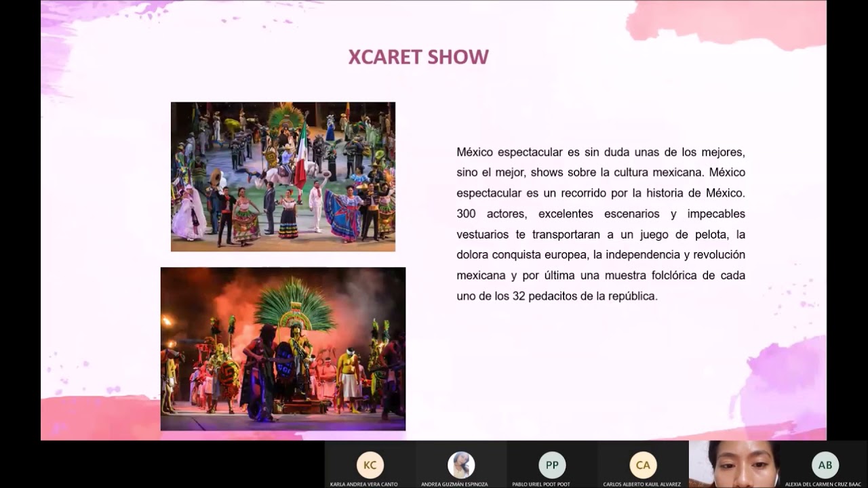868x488 pixels.
Task: Click the name Andrea Guzmán Espinoza
Action: click(x=454, y=485)
